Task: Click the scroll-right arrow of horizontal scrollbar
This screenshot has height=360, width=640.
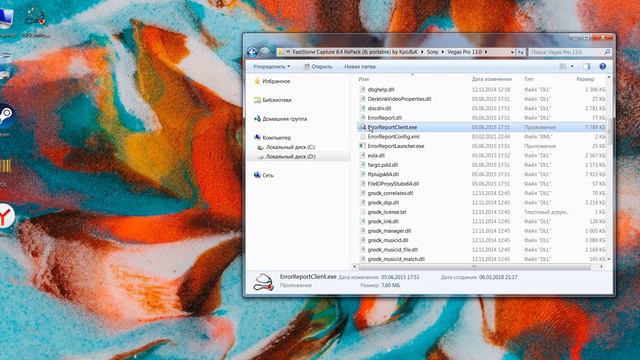Action: click(602, 267)
